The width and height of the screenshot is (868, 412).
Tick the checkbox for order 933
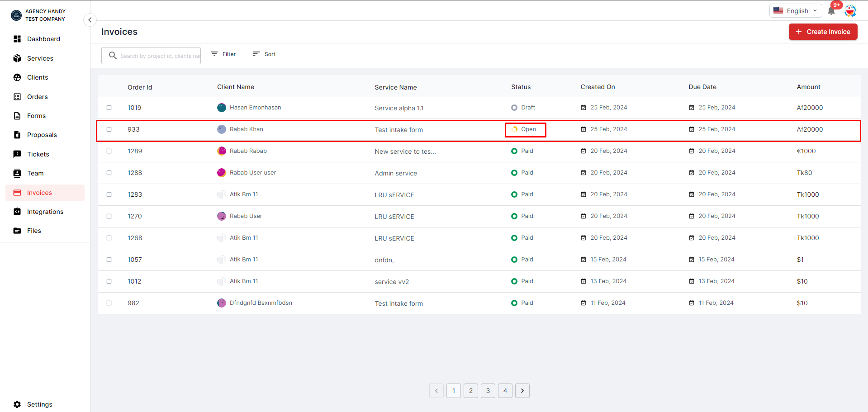coord(109,129)
